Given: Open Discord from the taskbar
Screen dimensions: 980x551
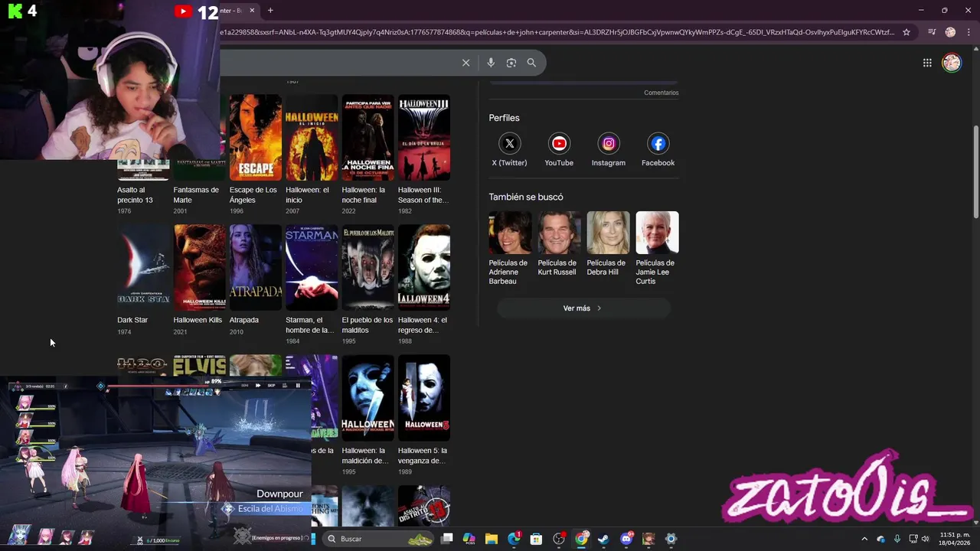Looking at the screenshot, I should coord(626,539).
